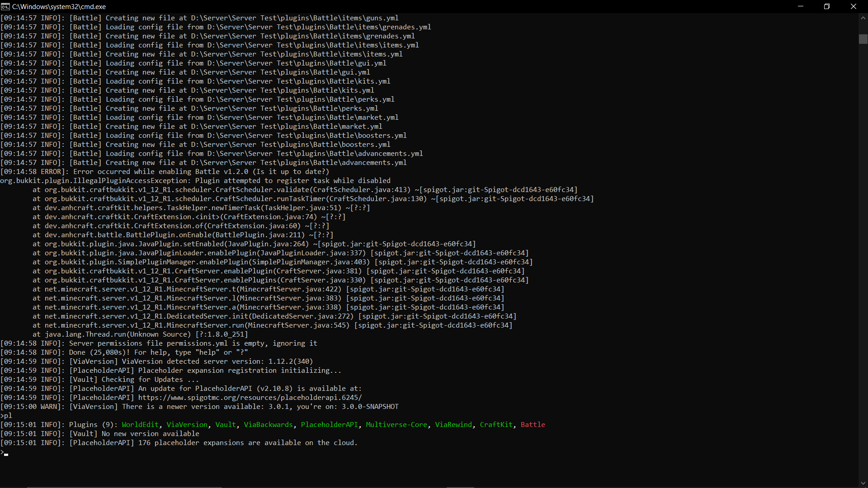Click the cmd.exe icon in title bar
The image size is (868, 488).
(x=5, y=6)
